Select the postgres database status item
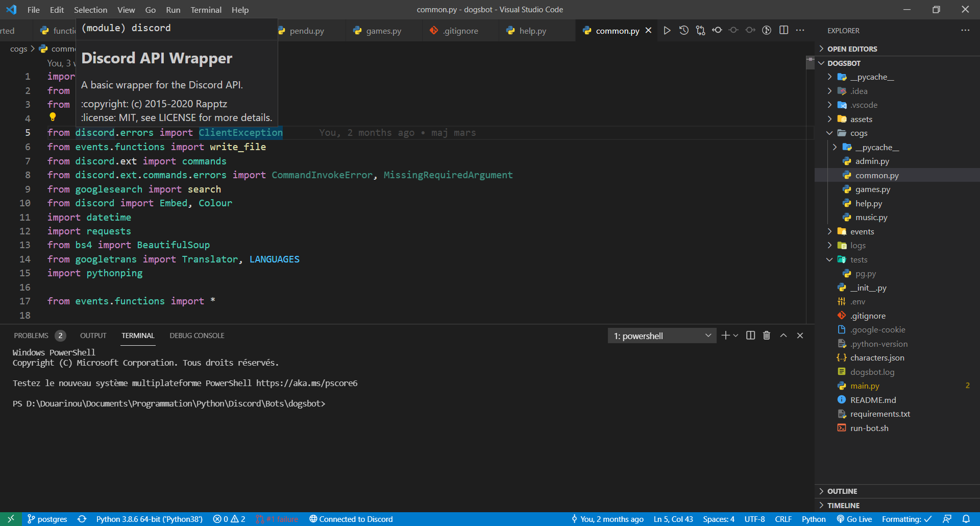This screenshot has width=980, height=526. (47, 519)
